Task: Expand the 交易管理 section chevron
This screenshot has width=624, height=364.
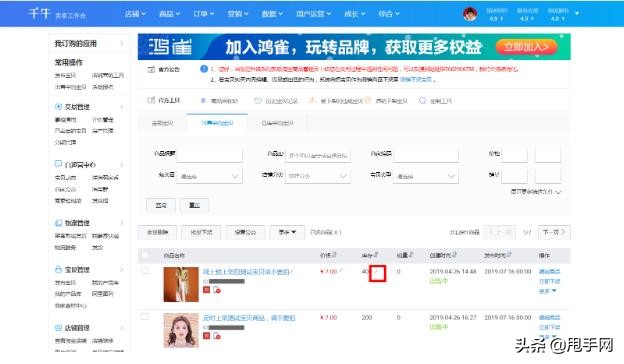Action: point(121,107)
